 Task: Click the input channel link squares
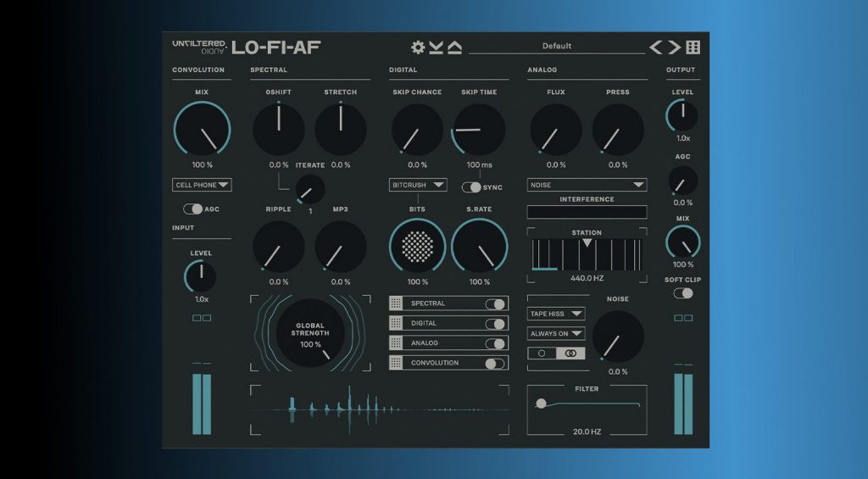click(x=202, y=318)
